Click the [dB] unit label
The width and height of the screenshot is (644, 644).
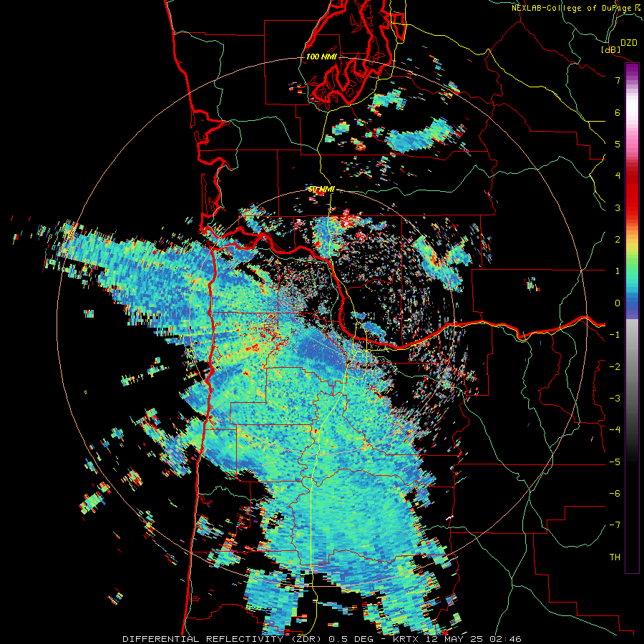click(611, 49)
